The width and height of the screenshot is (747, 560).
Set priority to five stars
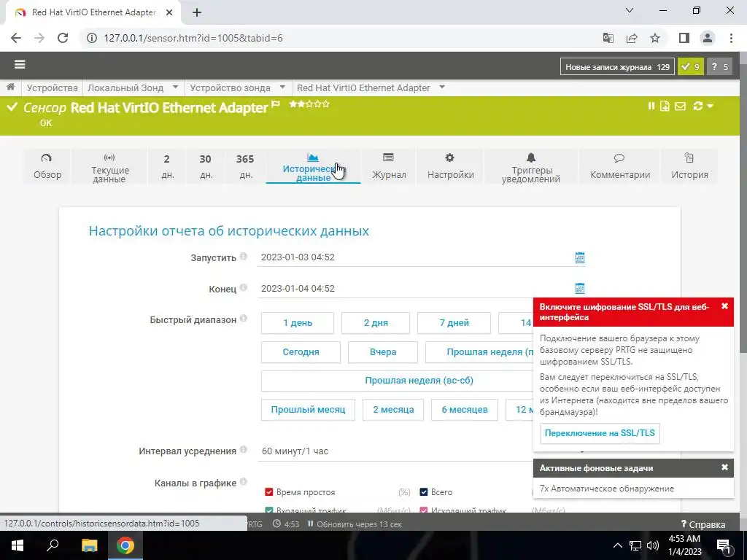tap(326, 104)
